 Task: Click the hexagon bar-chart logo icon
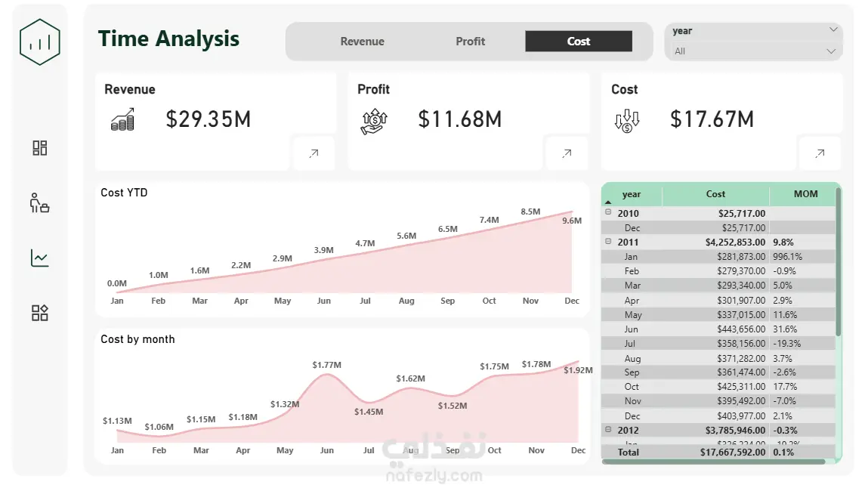pos(40,42)
